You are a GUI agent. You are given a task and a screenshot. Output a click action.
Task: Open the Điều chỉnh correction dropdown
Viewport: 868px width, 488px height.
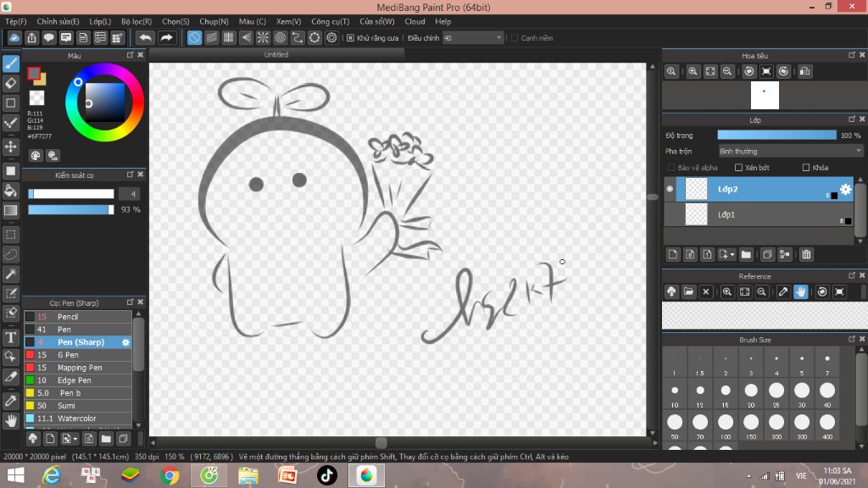[473, 38]
